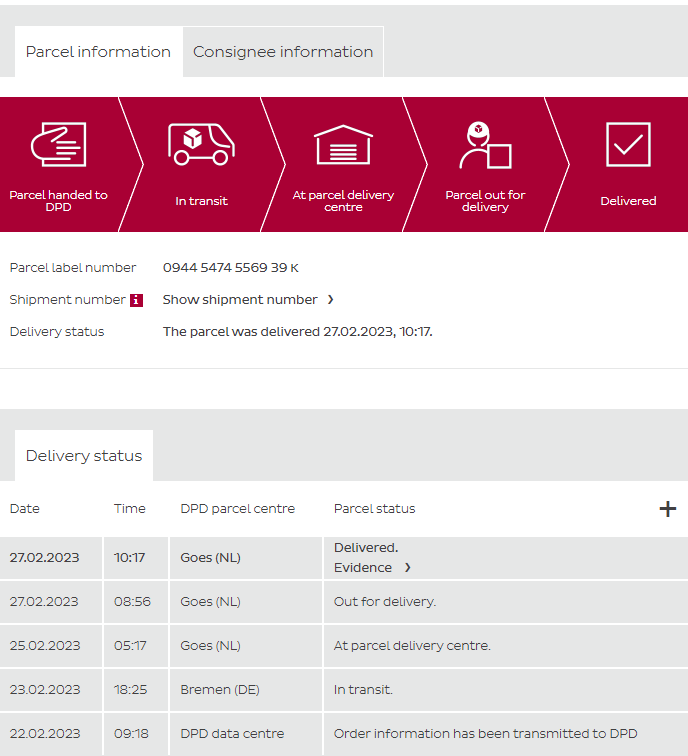
Task: Select the Out for delivery status row
Action: point(385,602)
